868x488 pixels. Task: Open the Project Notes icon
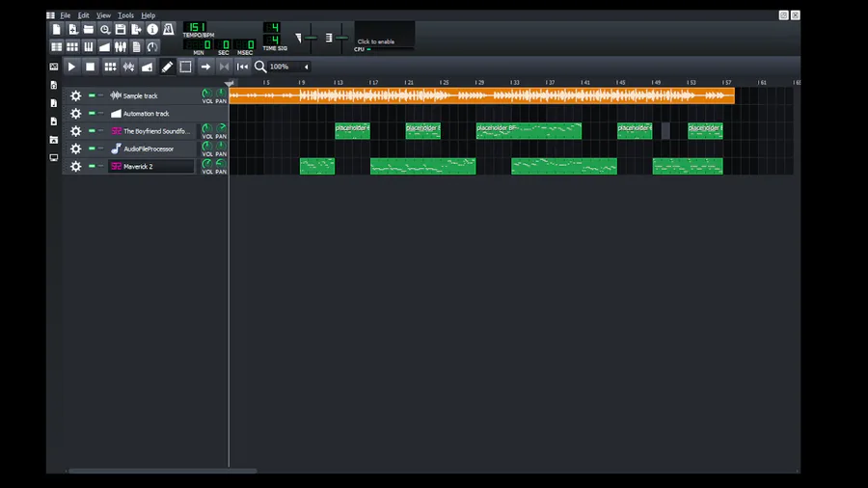[136, 47]
